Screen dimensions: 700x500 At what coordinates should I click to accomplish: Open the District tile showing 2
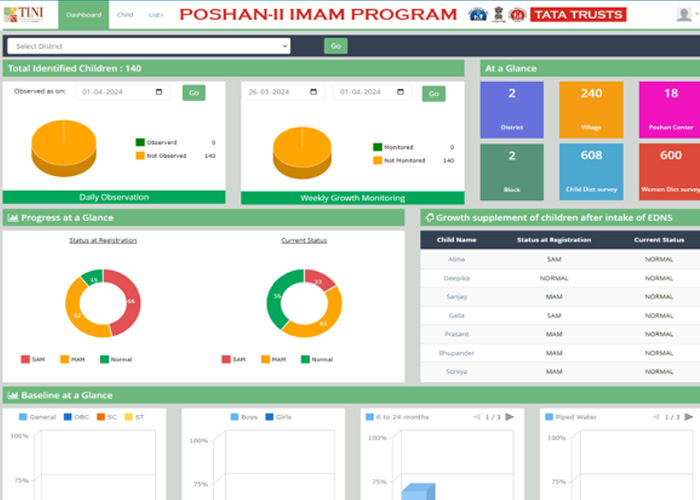(x=512, y=110)
